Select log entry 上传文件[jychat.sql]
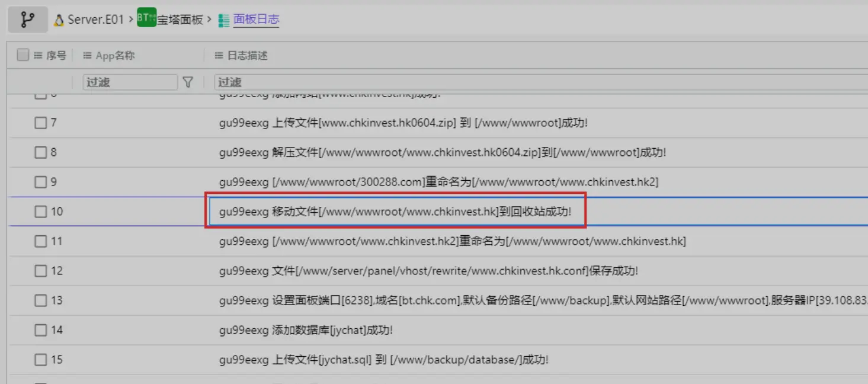 click(383, 360)
